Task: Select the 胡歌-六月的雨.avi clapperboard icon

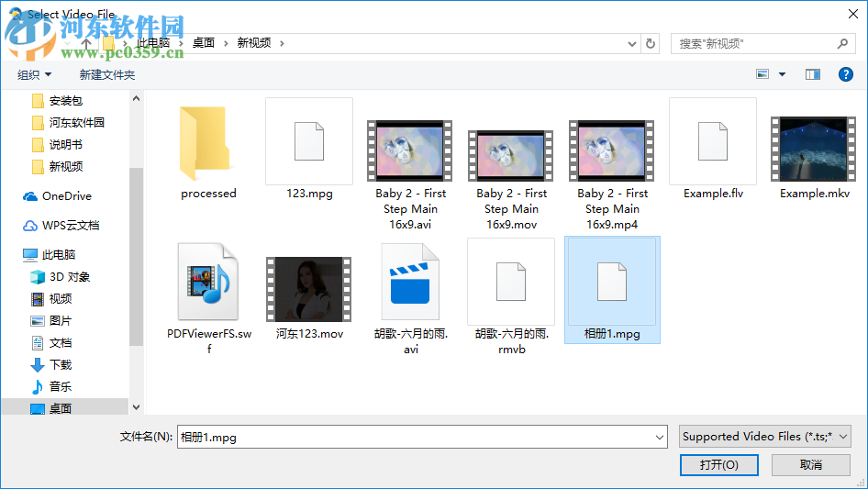Action: coord(410,282)
